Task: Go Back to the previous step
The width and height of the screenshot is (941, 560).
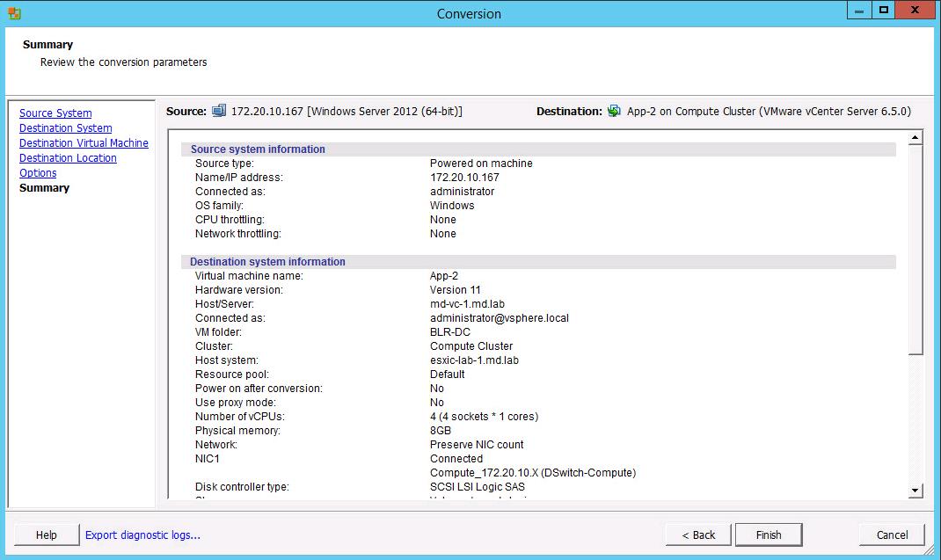Action: [698, 535]
